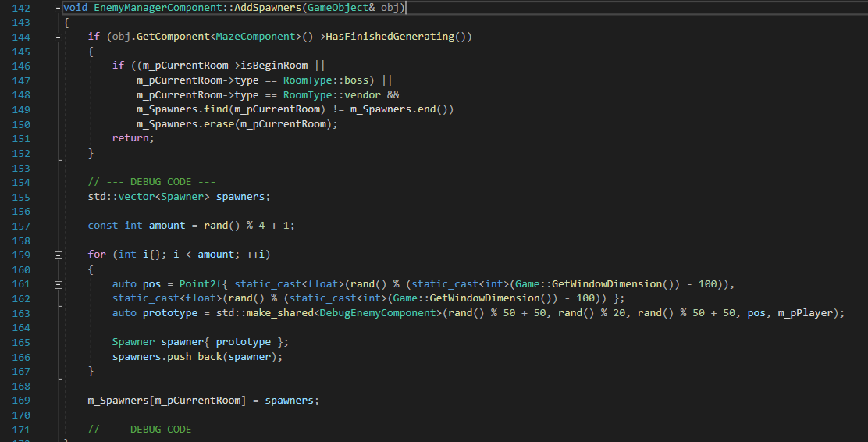868x442 pixels.
Task: Collapse the HasFinishedGenerating if block, line 144
Action: (x=58, y=37)
